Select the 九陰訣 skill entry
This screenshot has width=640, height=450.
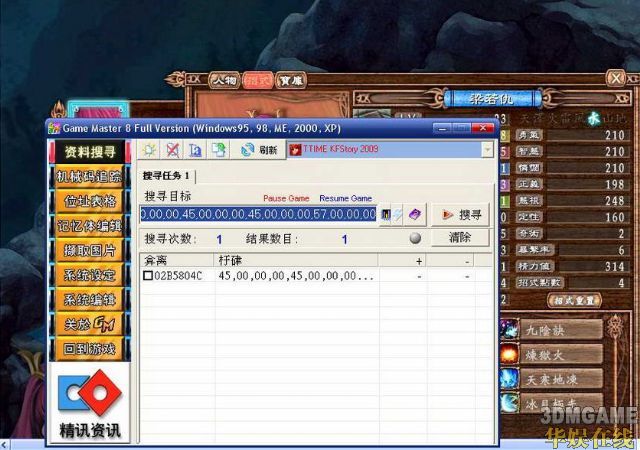pos(562,330)
